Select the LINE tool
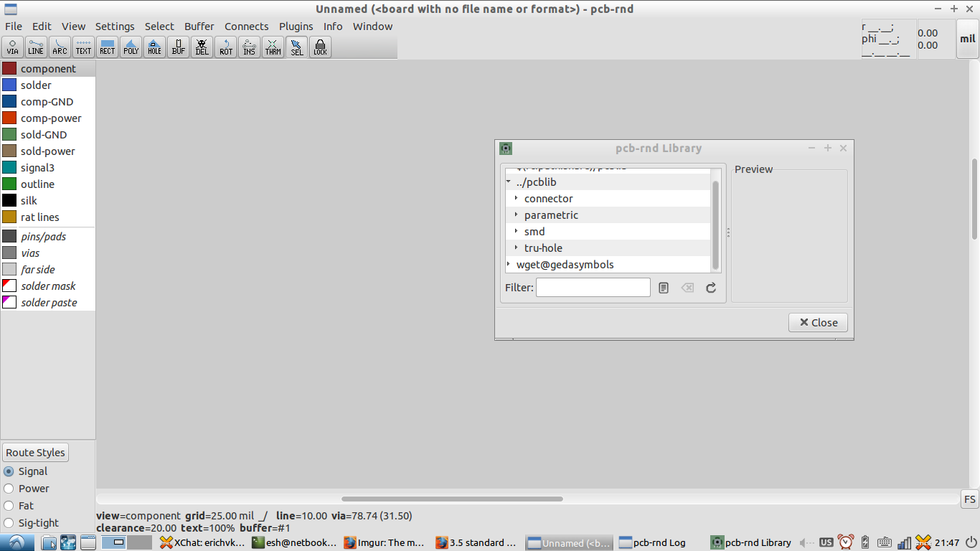 (36, 47)
